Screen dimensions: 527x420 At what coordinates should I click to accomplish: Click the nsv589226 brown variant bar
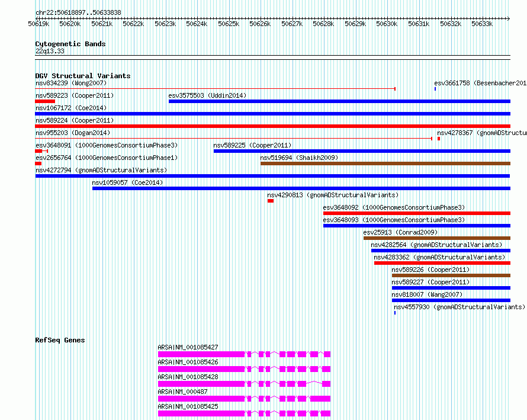(451, 275)
